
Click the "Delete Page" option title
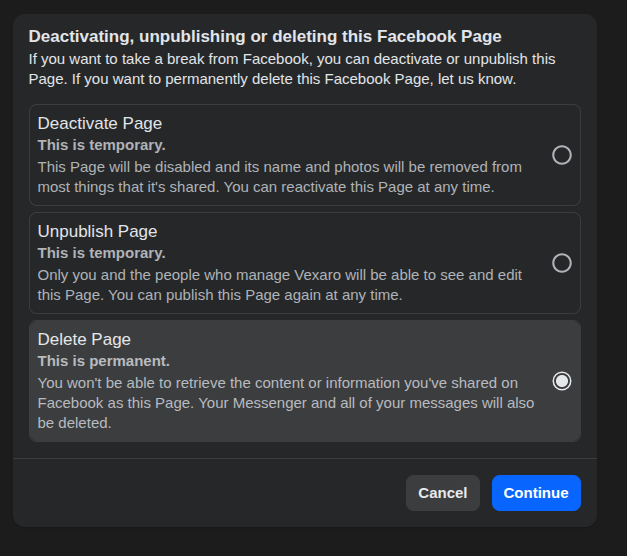(84, 340)
